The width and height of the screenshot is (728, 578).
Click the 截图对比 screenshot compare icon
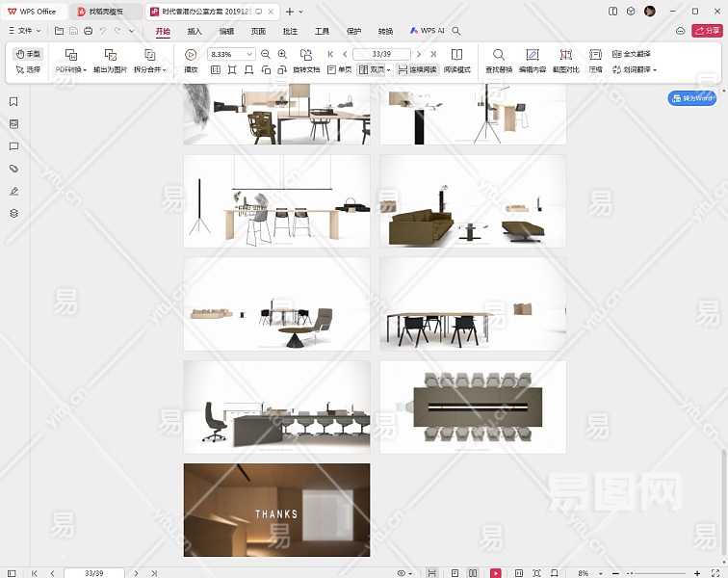565,55
